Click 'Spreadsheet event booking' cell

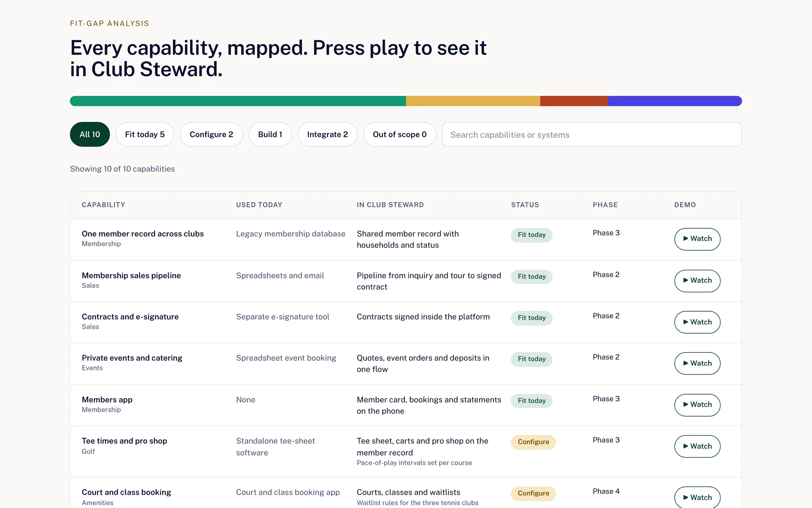click(x=286, y=358)
